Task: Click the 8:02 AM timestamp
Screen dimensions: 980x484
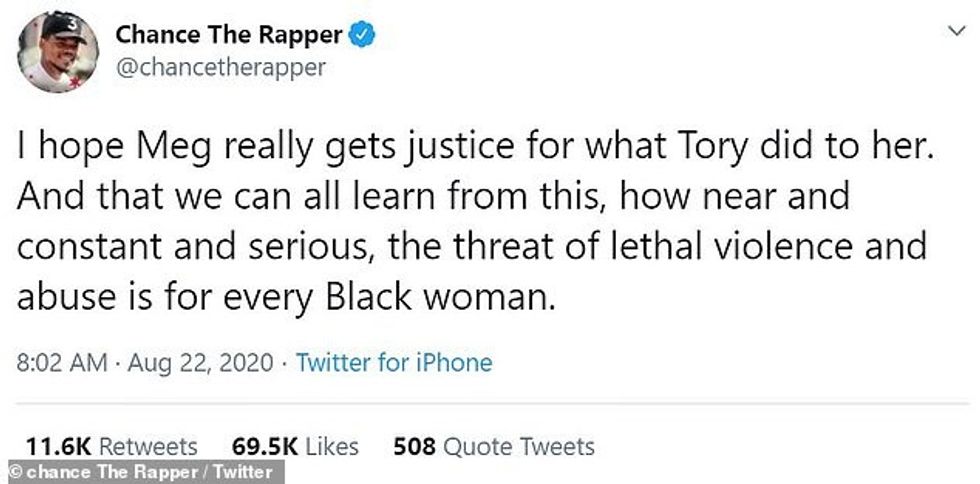Action: pyautogui.click(x=61, y=362)
